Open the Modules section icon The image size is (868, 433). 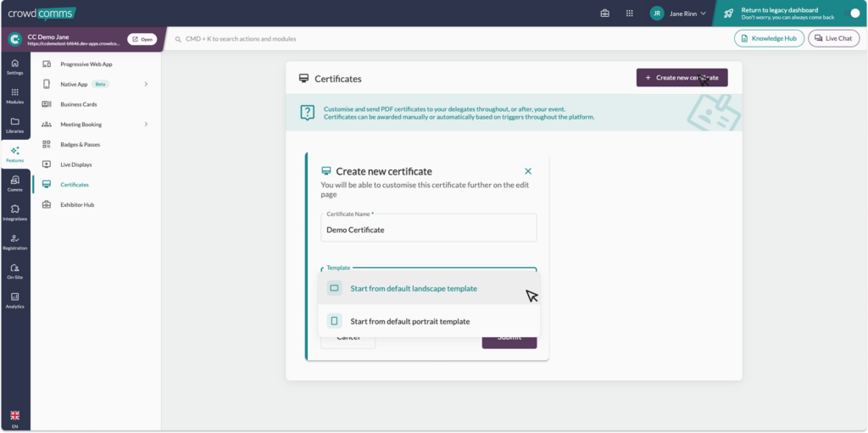[x=14, y=96]
